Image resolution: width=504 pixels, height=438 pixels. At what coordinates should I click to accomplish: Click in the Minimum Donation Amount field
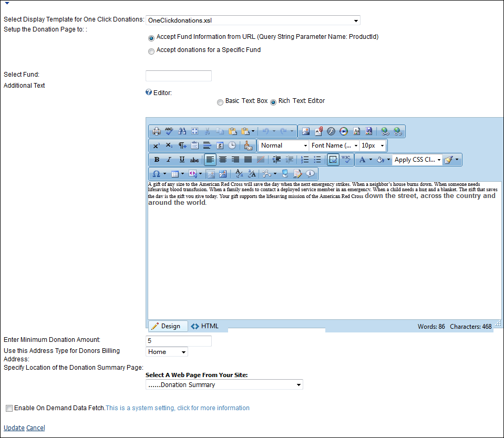pos(178,341)
